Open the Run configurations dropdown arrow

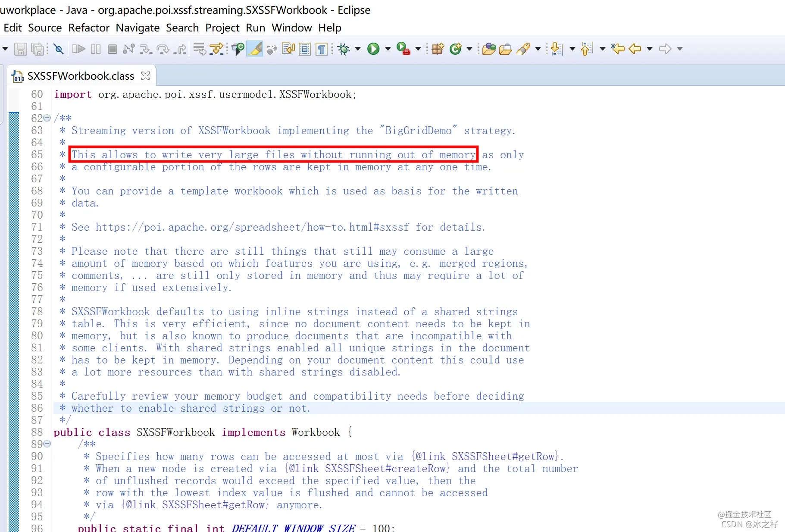click(x=388, y=49)
